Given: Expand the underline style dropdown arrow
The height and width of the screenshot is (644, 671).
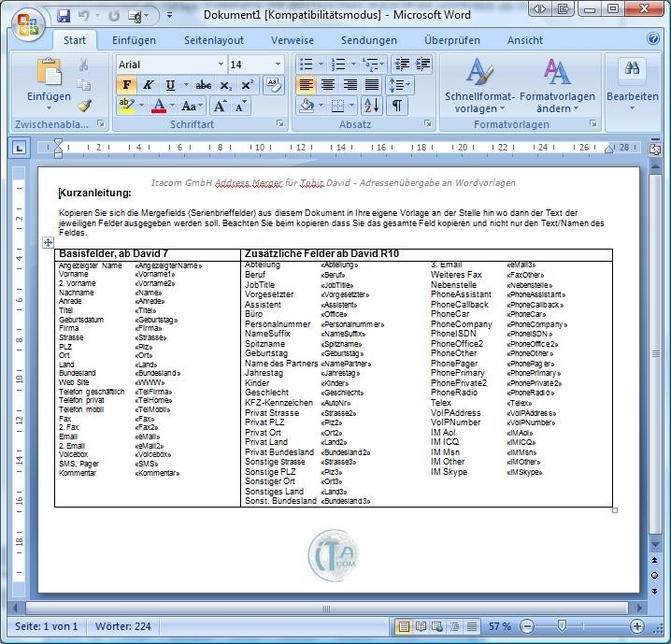Looking at the screenshot, I should pyautogui.click(x=186, y=85).
